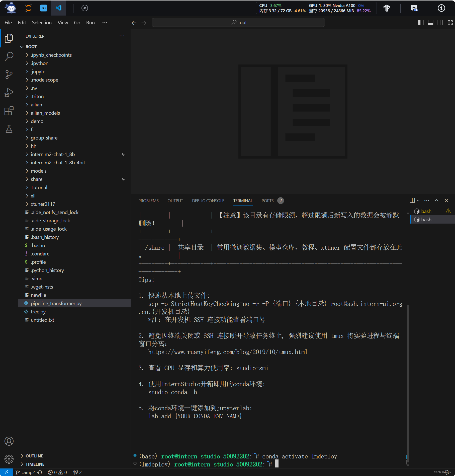Open the split terminal dropdown arrow

[x=418, y=200]
